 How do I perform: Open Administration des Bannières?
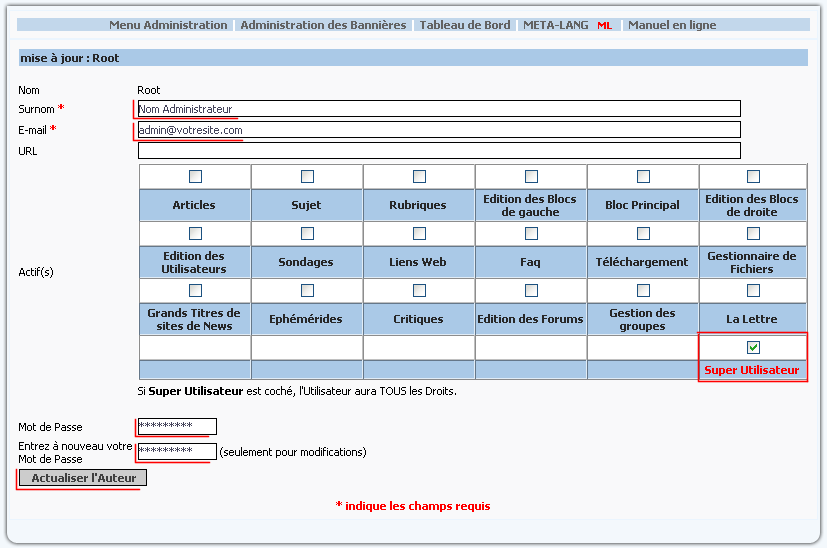coord(323,25)
